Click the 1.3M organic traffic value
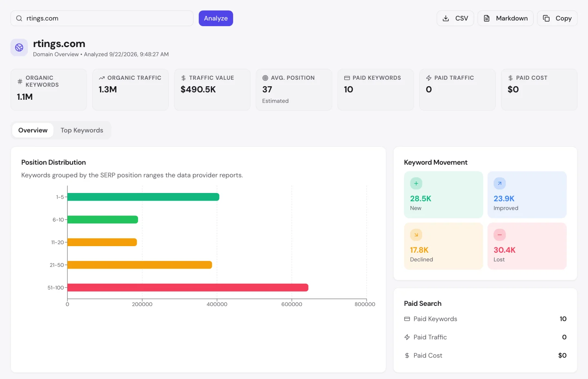Image resolution: width=588 pixels, height=379 pixels. point(108,90)
